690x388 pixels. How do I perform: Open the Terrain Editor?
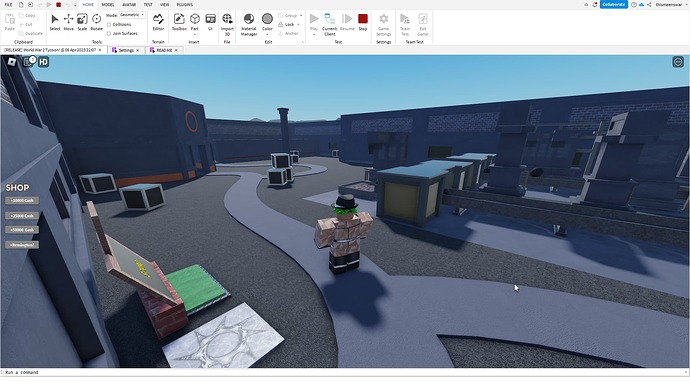pyautogui.click(x=158, y=22)
